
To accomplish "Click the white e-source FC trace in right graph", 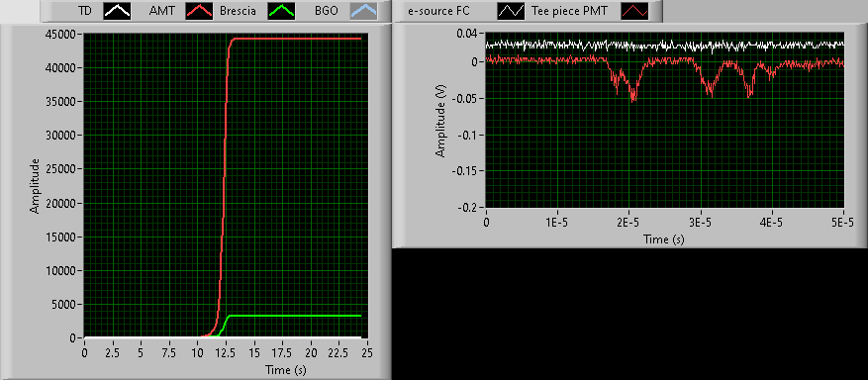I will (664, 45).
